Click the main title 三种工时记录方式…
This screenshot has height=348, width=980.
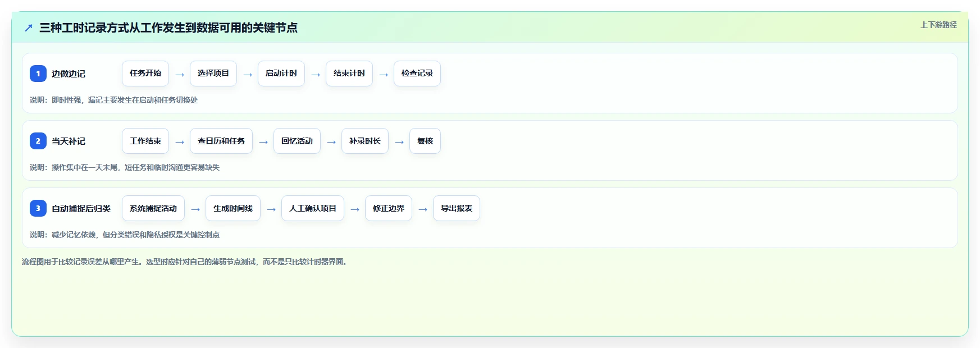168,28
